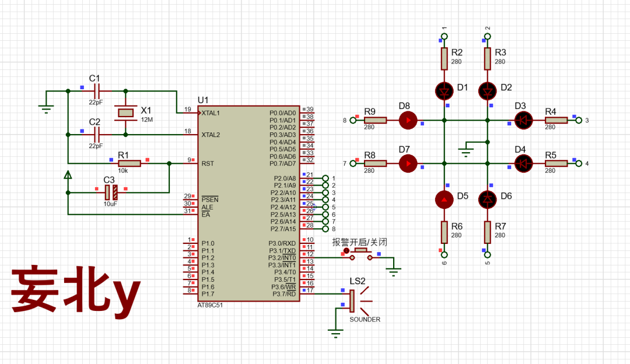Click terminal 3 right of R4
This screenshot has width=630, height=364.
tap(579, 120)
